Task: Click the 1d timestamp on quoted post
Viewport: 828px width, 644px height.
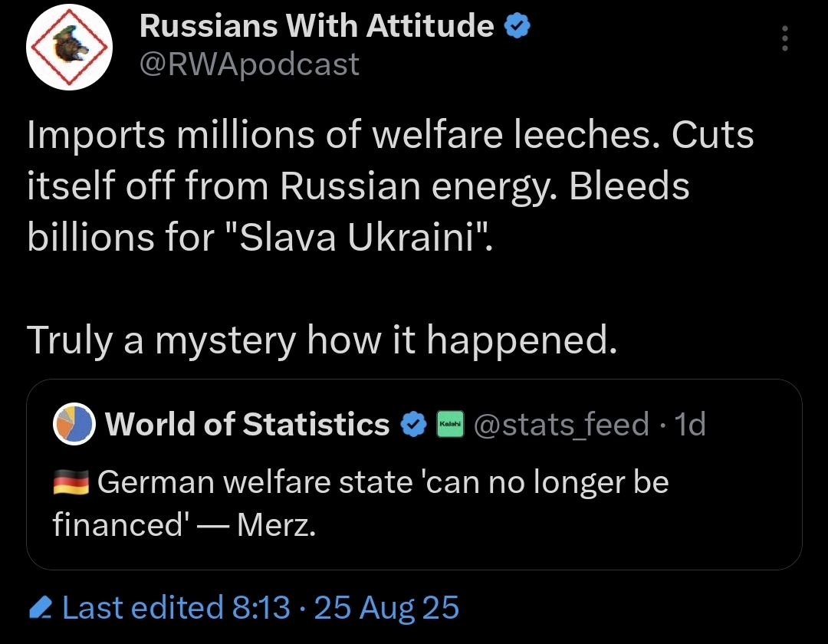Action: [x=690, y=424]
